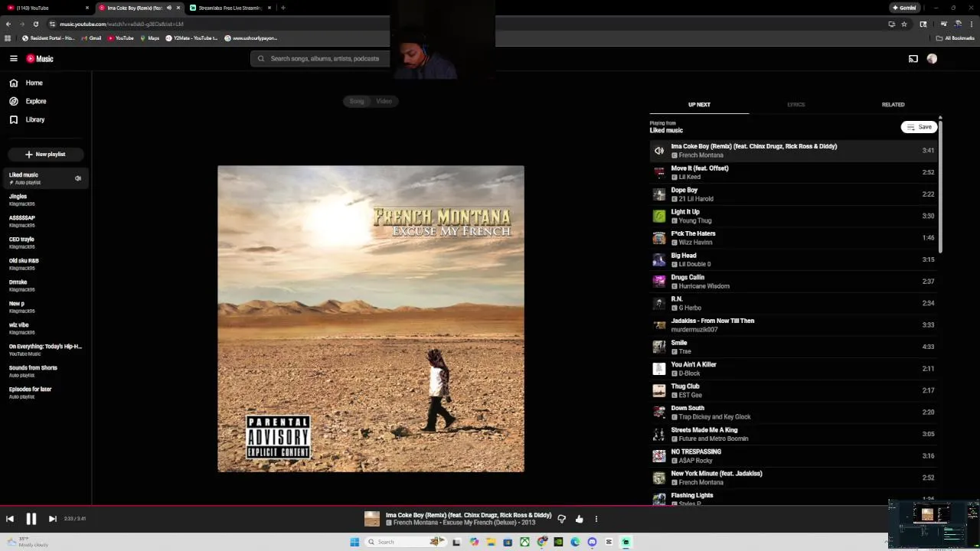Go back in browser
The width and height of the screenshot is (980, 551).
(x=8, y=24)
